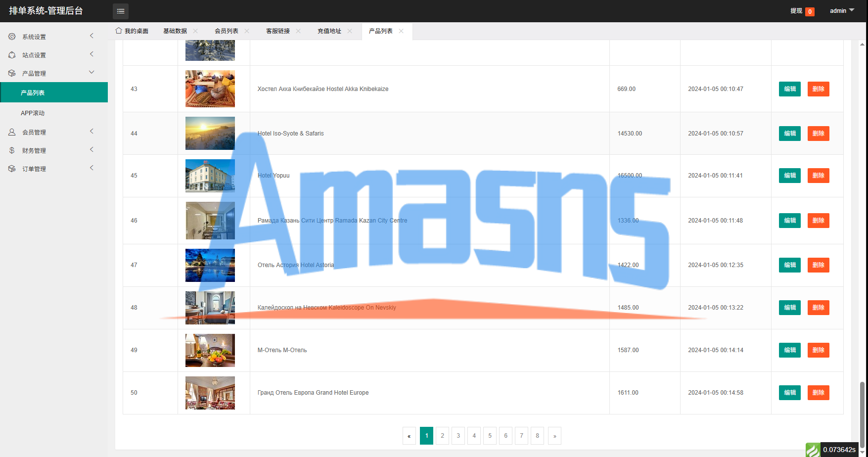Close the 产品列表 tab
Screen dimensions: 868x457
point(401,31)
